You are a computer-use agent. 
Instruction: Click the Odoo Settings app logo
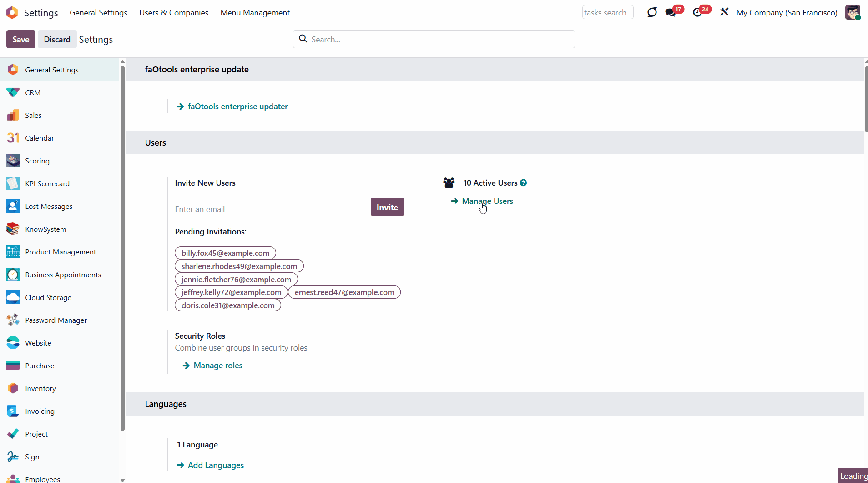tap(12, 13)
